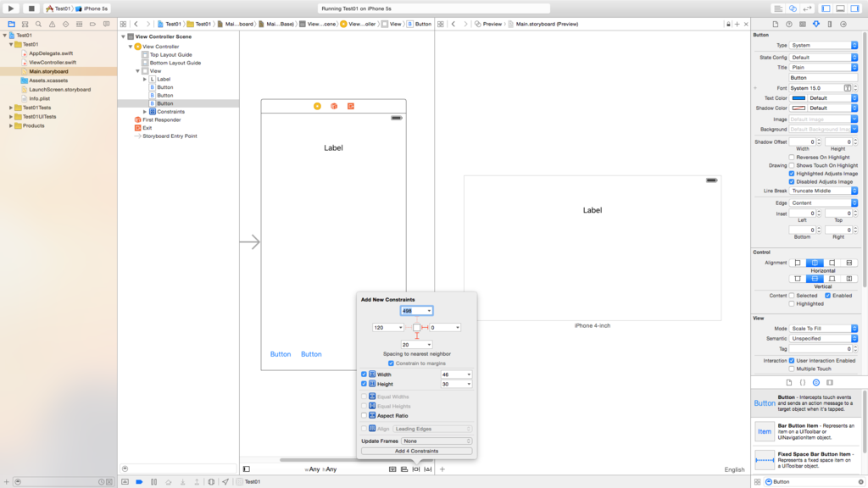The image size is (868, 488).
Task: Uncheck Highlighted Adjusts Image
Action: coord(792,174)
